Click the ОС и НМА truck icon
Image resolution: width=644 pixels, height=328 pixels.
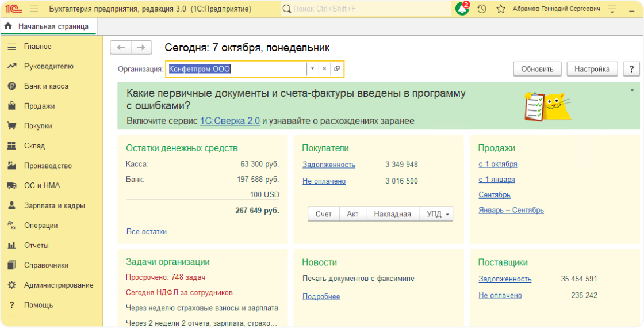click(12, 186)
